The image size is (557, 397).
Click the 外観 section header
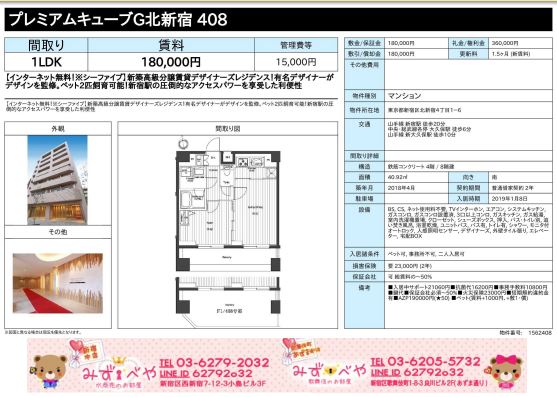(58, 129)
